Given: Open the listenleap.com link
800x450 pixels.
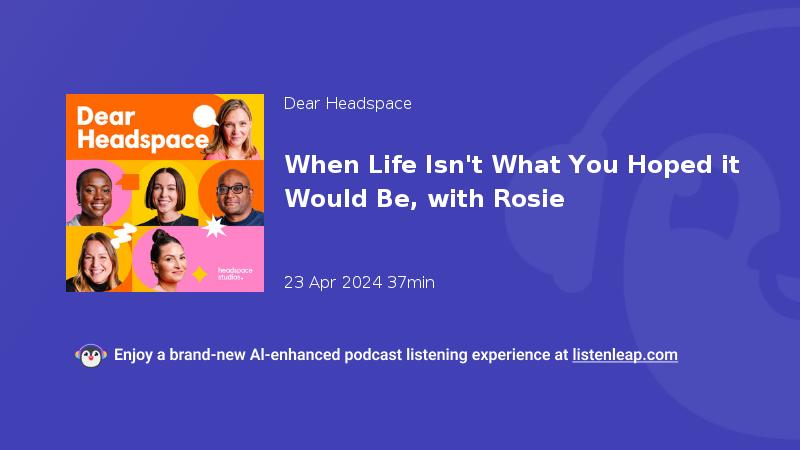Looking at the screenshot, I should [625, 355].
